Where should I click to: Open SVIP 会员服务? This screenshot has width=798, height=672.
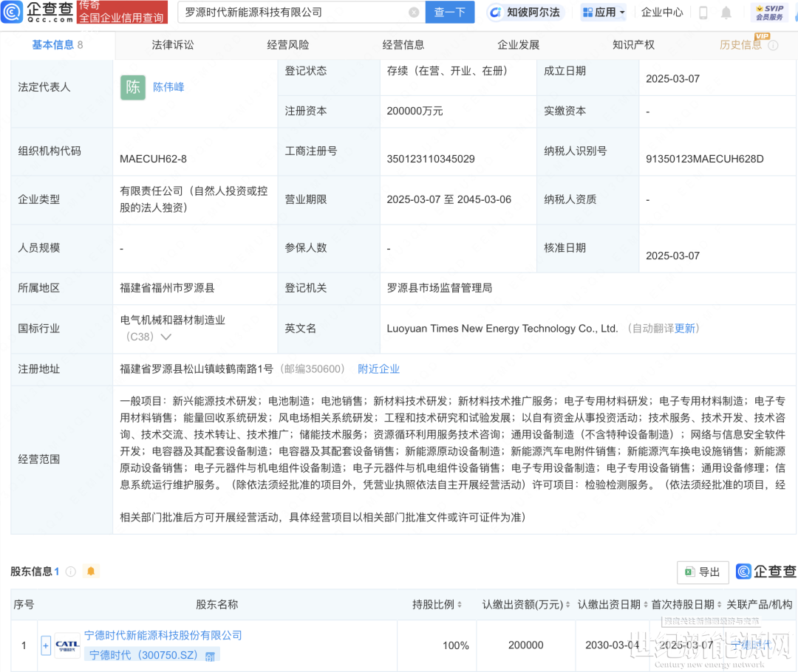(769, 13)
